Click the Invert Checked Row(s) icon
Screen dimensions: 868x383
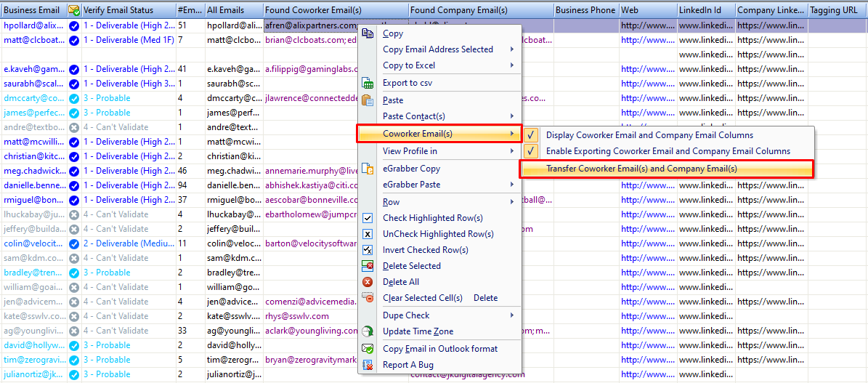tap(368, 250)
